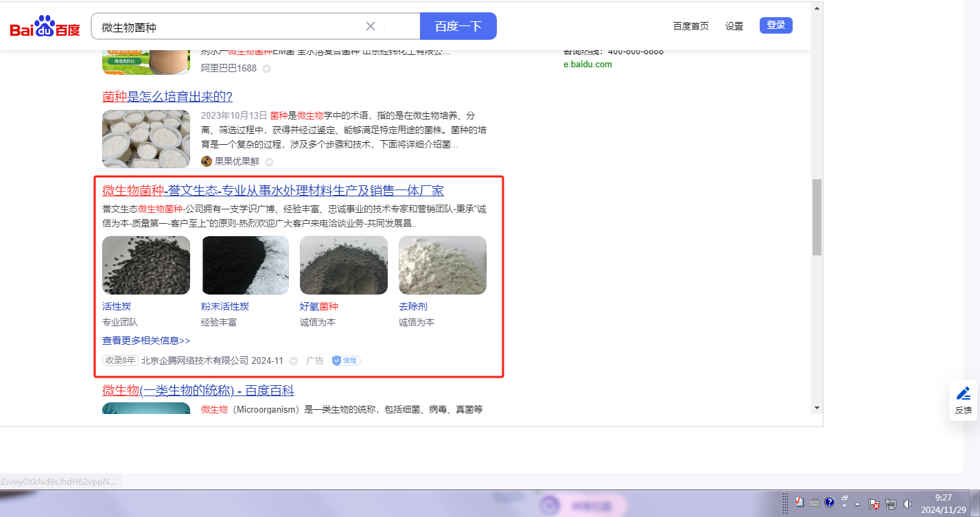Click the Baidu logo
980x517 pixels.
tap(45, 27)
